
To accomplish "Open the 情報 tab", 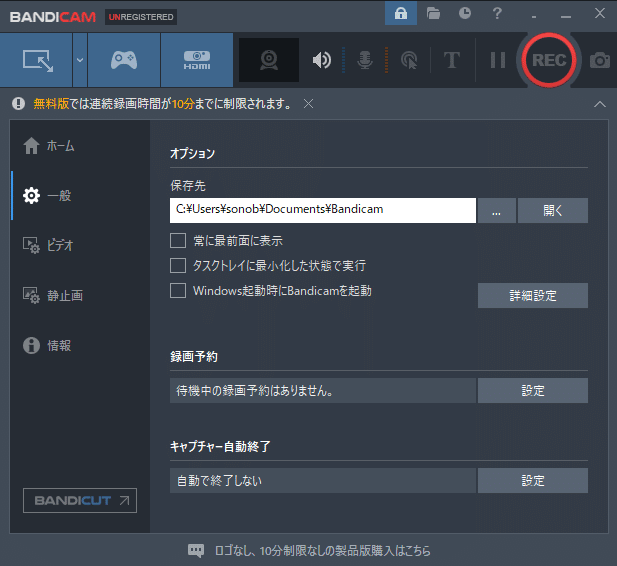I will 80,345.
